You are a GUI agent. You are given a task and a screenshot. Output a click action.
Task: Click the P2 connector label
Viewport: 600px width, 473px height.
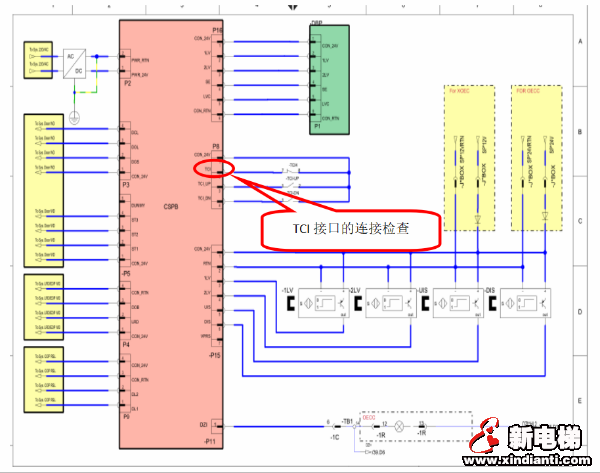(127, 84)
